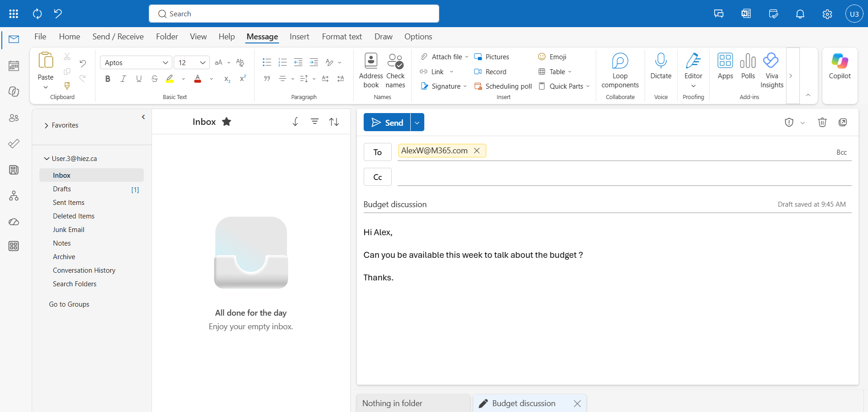868x412 pixels.
Task: Expand the Favorites folder group
Action: click(x=46, y=125)
